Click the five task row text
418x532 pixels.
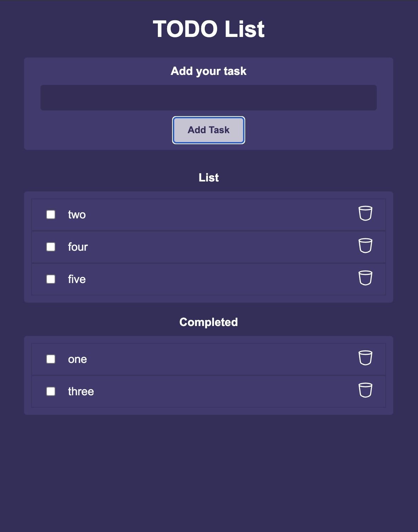[x=77, y=279]
